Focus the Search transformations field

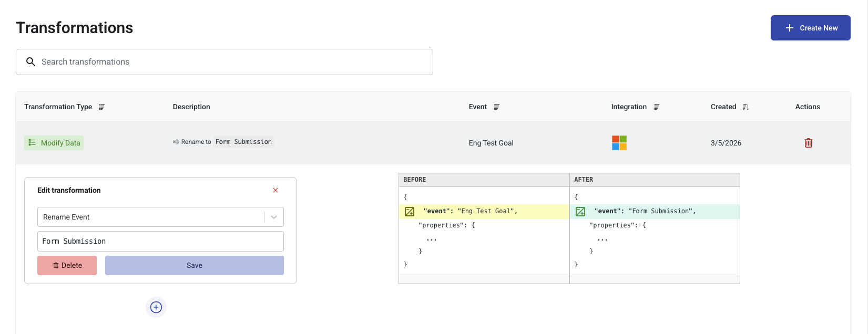[x=231, y=62]
